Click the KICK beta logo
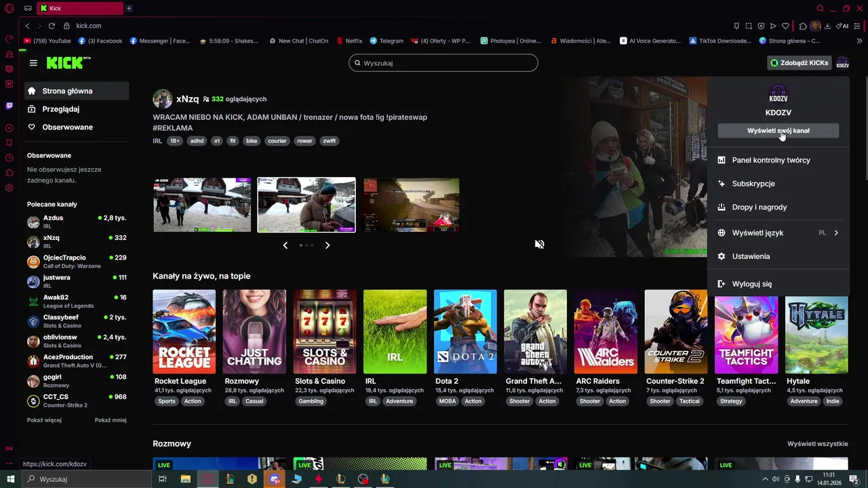 (x=68, y=62)
